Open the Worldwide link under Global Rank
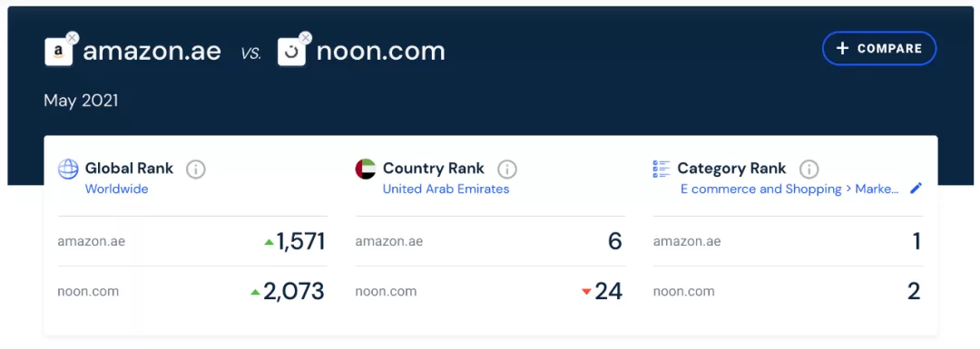 tap(117, 189)
